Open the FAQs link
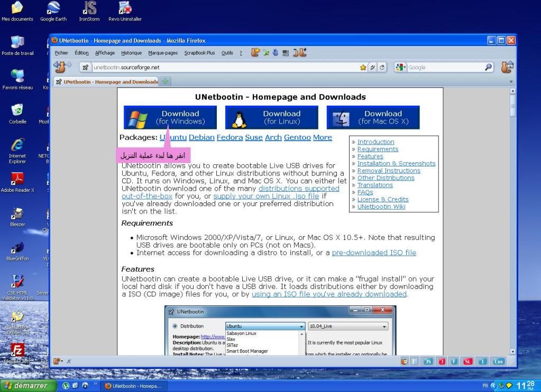The width and height of the screenshot is (541, 392). pos(365,192)
